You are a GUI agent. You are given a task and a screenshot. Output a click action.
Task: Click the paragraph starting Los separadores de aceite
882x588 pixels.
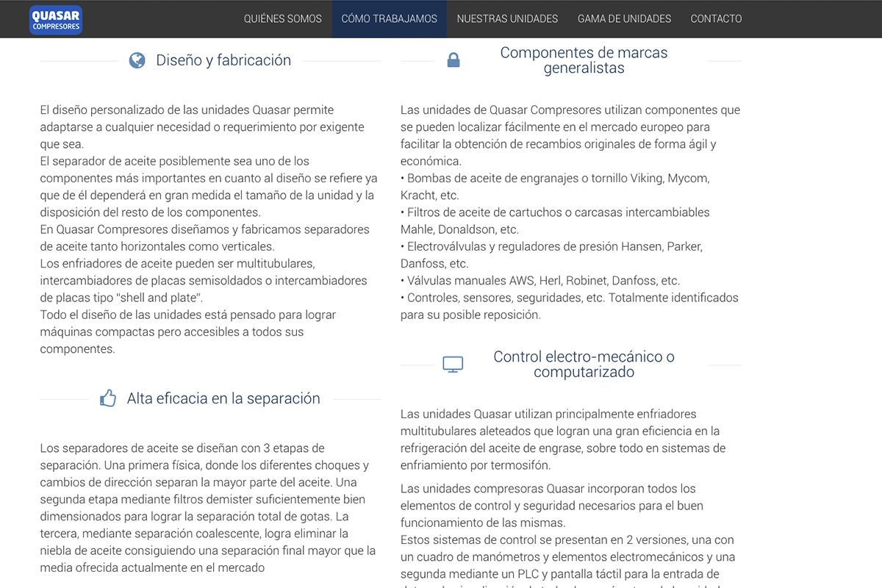coord(208,508)
